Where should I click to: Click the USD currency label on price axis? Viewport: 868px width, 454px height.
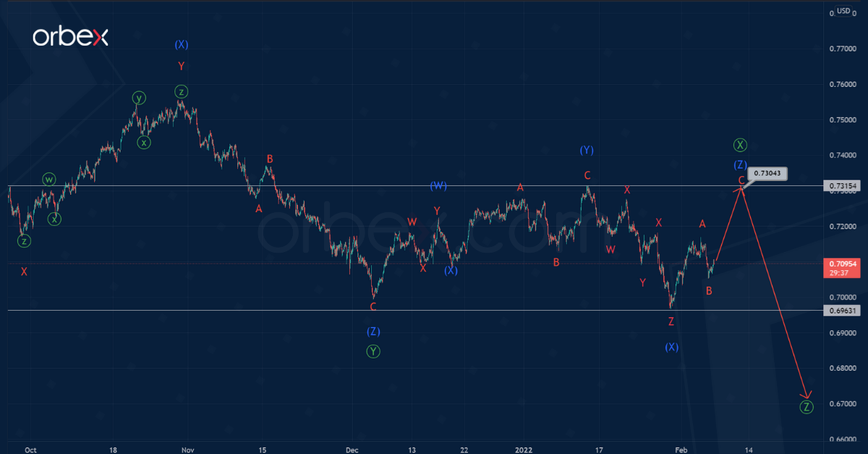pyautogui.click(x=843, y=11)
